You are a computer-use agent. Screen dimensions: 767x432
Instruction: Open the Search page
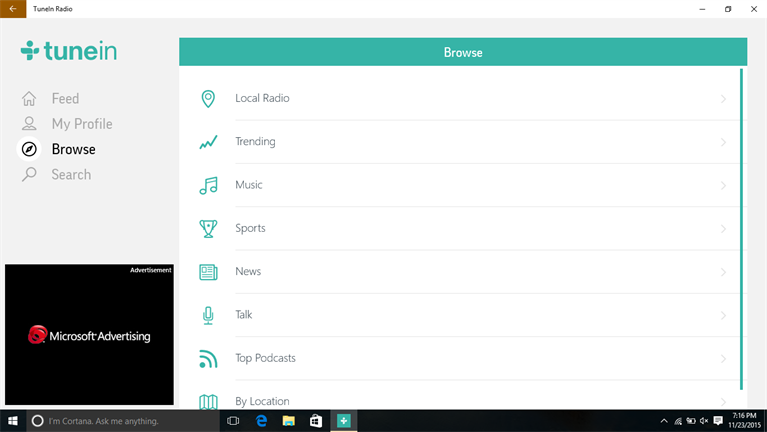(x=71, y=175)
